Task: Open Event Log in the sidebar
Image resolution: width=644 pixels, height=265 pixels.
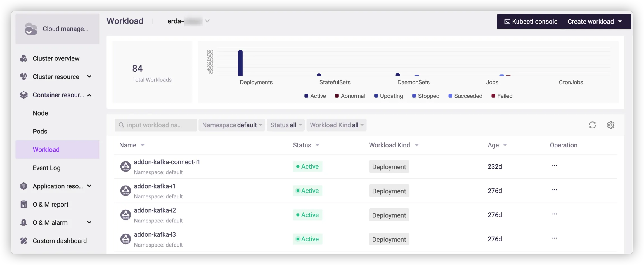Action: [x=46, y=168]
